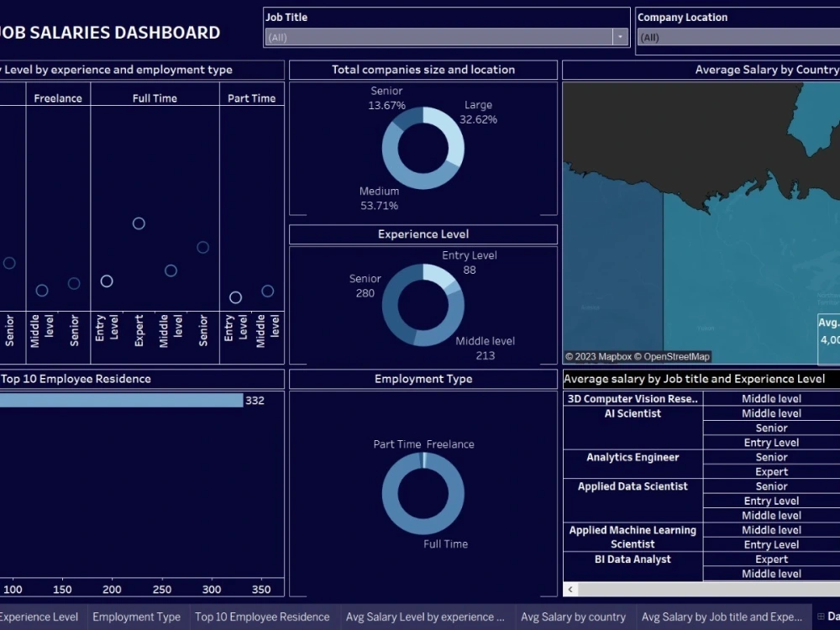Click the Expert cell under BI Data Analyst
The width and height of the screenshot is (840, 630).
(771, 559)
